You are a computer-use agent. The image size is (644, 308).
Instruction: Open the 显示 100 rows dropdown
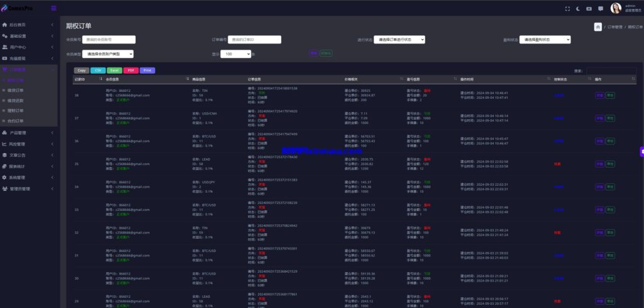pyautogui.click(x=236, y=54)
